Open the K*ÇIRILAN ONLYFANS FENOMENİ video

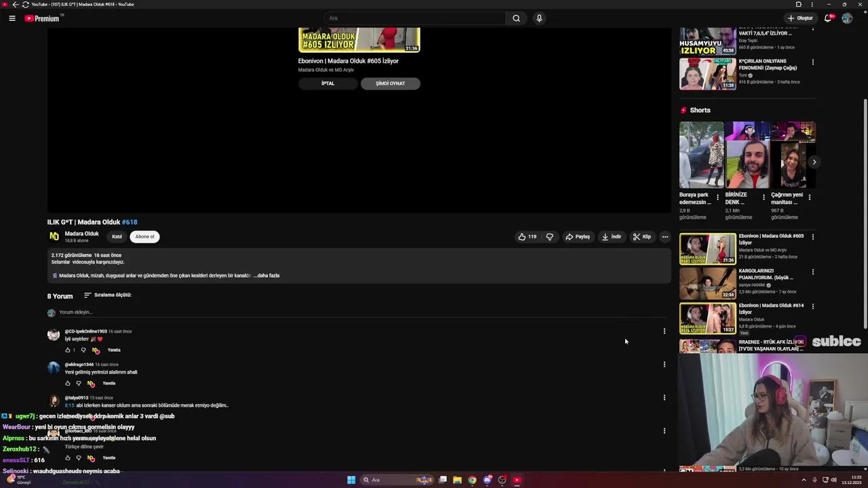click(707, 74)
